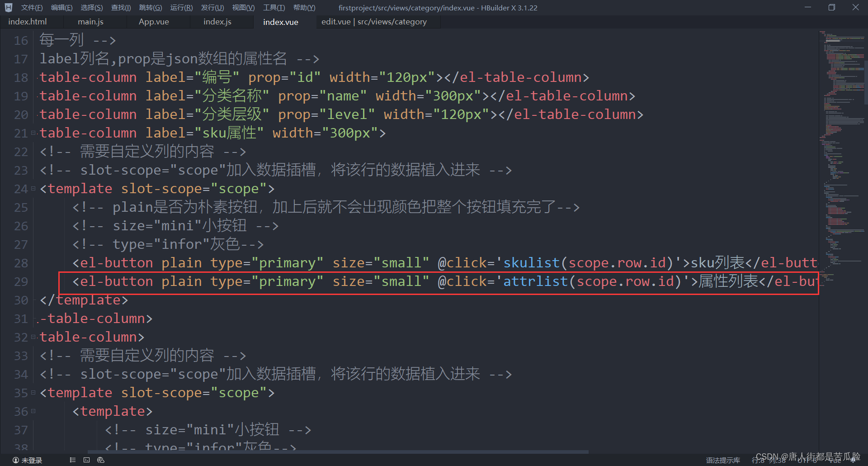The height and width of the screenshot is (466, 868).
Task: Collapse the table-column fold at line 32
Action: click(x=33, y=337)
